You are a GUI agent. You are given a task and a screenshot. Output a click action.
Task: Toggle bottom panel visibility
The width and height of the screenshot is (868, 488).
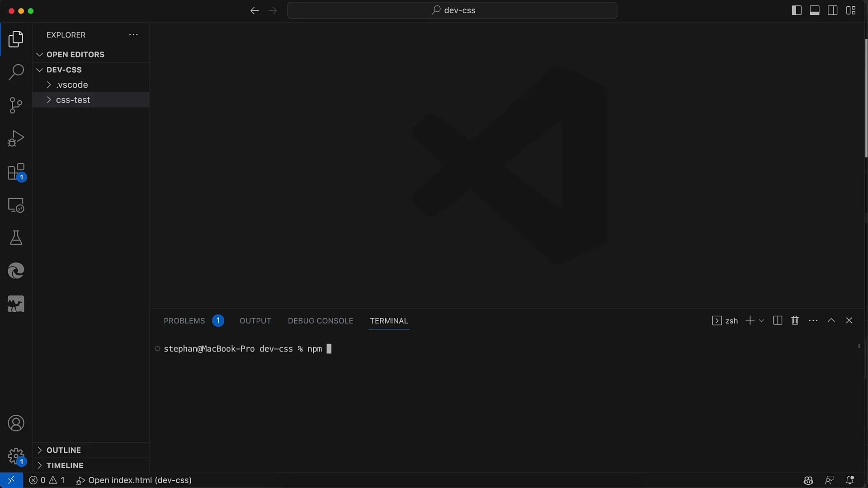[815, 10]
